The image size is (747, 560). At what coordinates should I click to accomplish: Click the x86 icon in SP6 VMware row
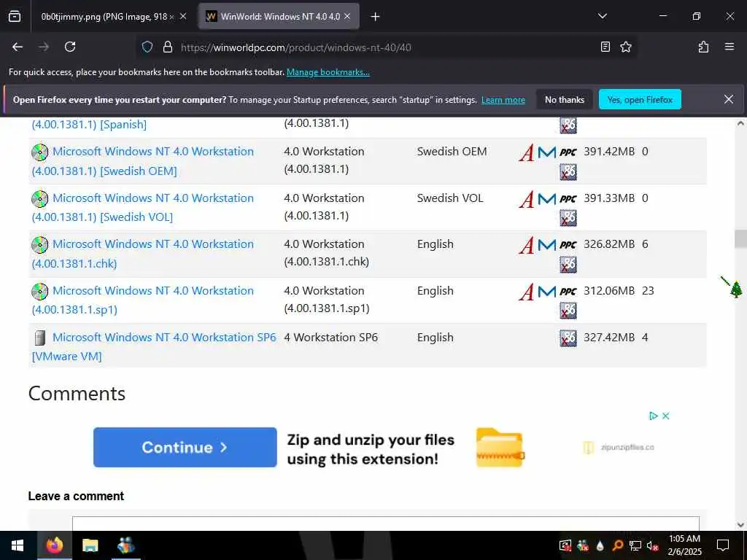click(x=568, y=338)
